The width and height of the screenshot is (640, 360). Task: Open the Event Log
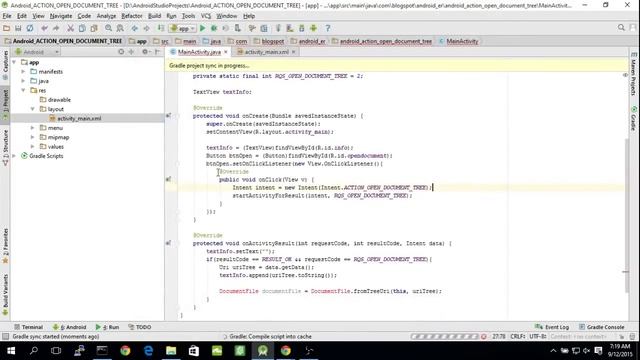point(552,327)
